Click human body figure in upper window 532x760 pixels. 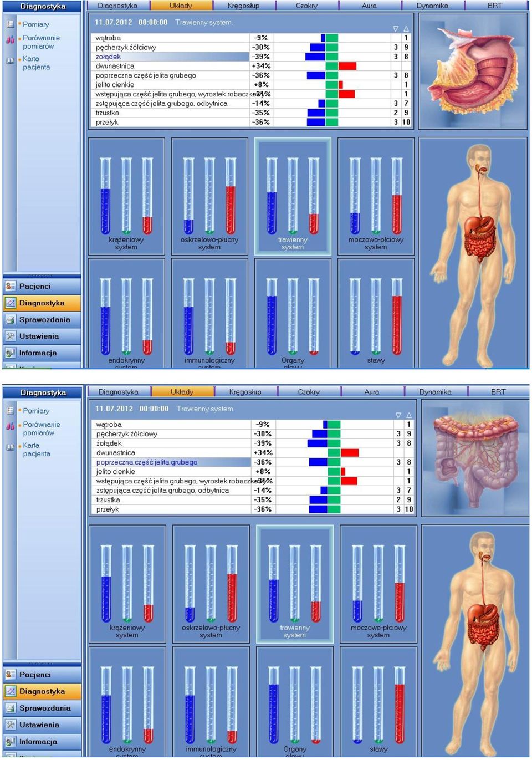[x=473, y=252]
